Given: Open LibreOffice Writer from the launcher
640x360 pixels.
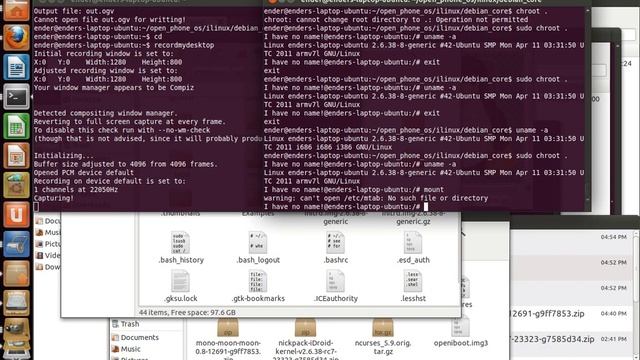Looking at the screenshot, I should coord(16,67).
